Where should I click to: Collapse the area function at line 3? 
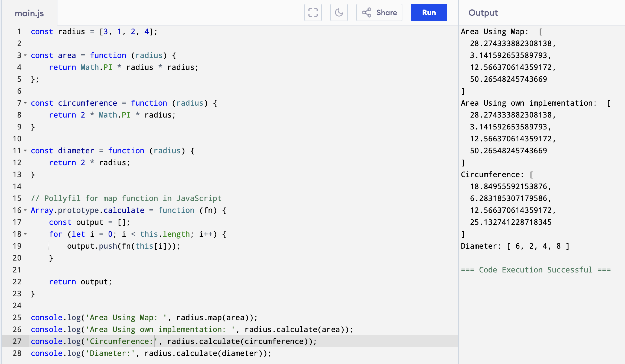(x=25, y=55)
